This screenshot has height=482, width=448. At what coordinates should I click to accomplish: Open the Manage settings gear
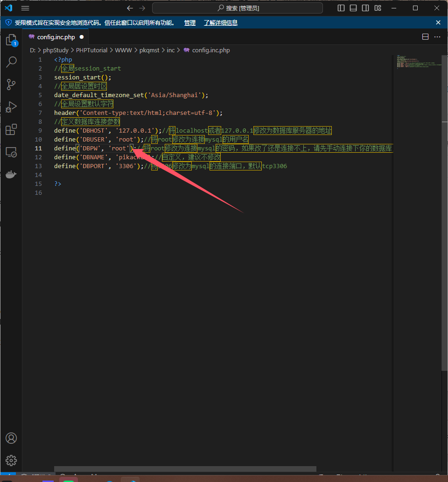[x=11, y=461]
